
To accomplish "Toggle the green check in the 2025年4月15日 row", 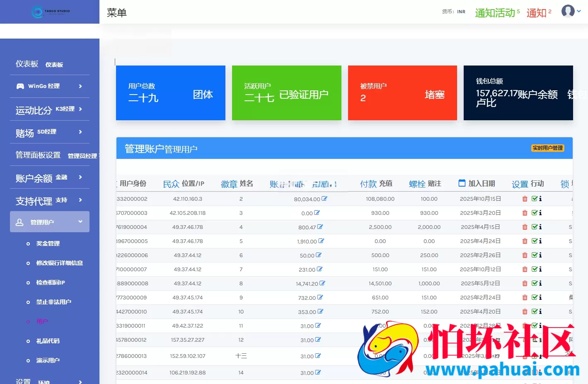I will point(535,227).
